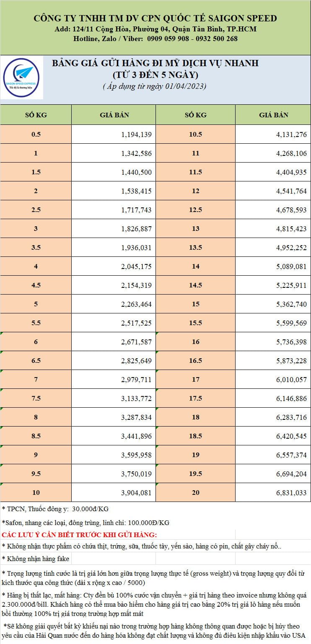
Task: Select the 0.5 kg weight cell
Action: point(36,134)
